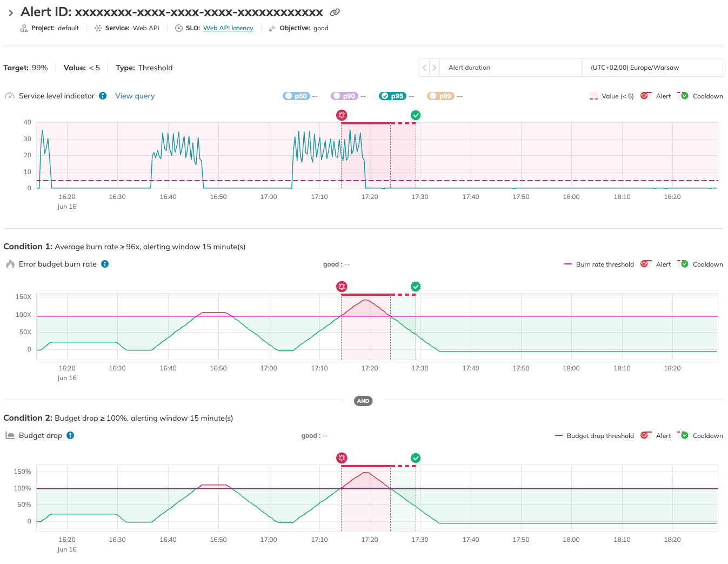Click the 'good : --' label above burn rate chart
This screenshot has height=564, width=728.
click(336, 264)
